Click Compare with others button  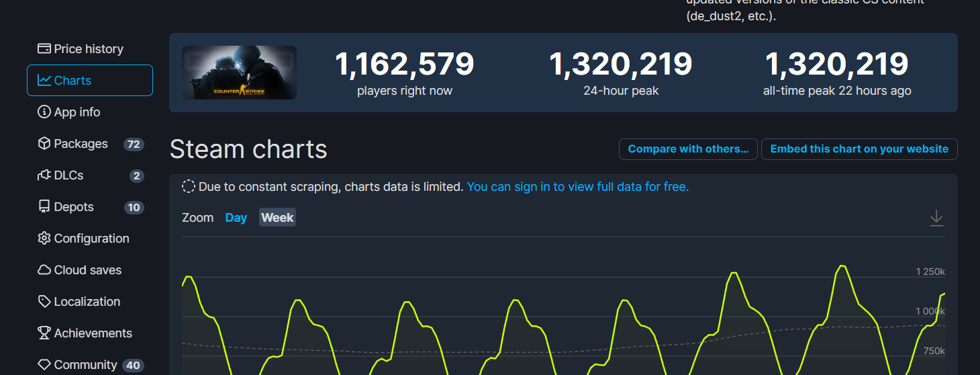pyautogui.click(x=688, y=149)
